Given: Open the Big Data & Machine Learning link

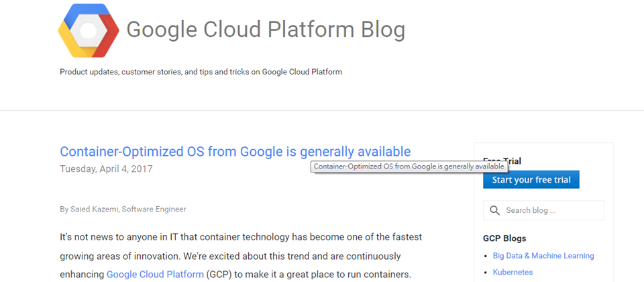Looking at the screenshot, I should (x=543, y=256).
